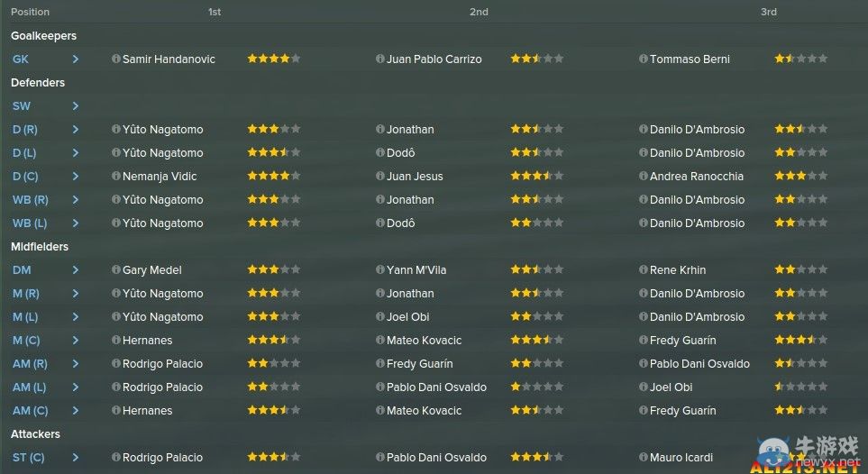Open info icon next to Nemanja Vidic
The image size is (868, 474).
[x=115, y=176]
